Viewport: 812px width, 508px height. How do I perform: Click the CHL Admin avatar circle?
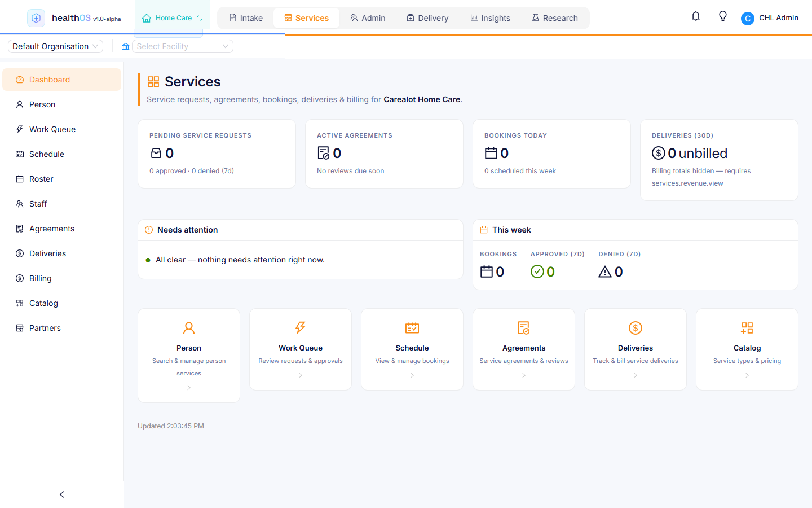748,19
